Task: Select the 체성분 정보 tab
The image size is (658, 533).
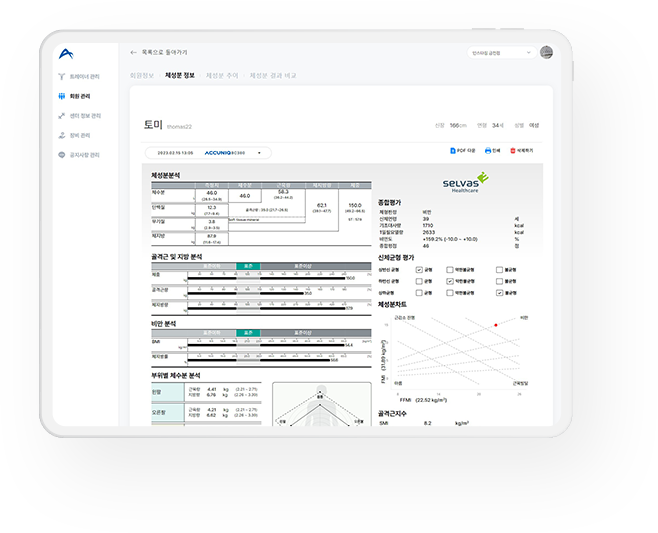Action: 180,76
